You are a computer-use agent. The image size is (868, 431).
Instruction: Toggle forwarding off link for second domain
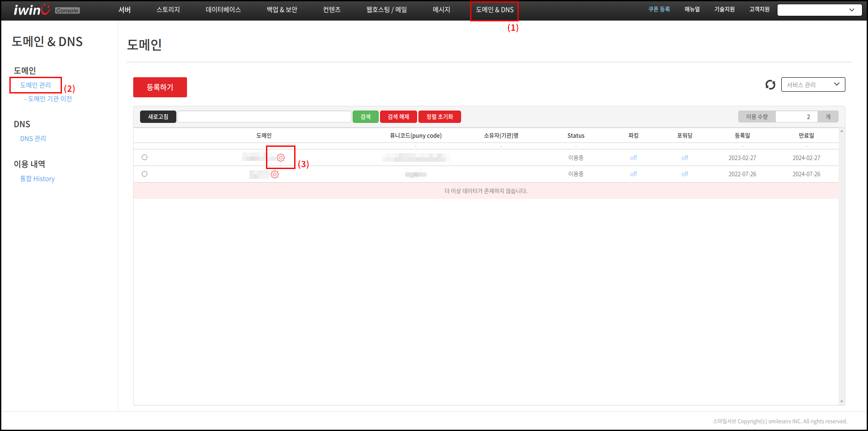pos(684,174)
